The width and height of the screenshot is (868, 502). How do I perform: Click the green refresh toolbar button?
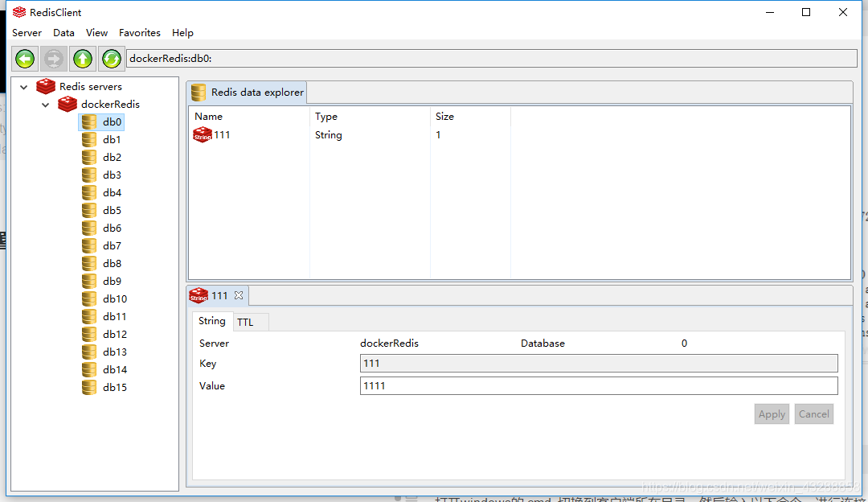(111, 59)
